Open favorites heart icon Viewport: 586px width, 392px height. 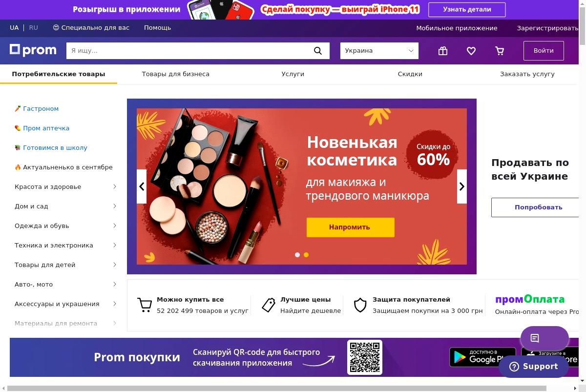click(471, 51)
